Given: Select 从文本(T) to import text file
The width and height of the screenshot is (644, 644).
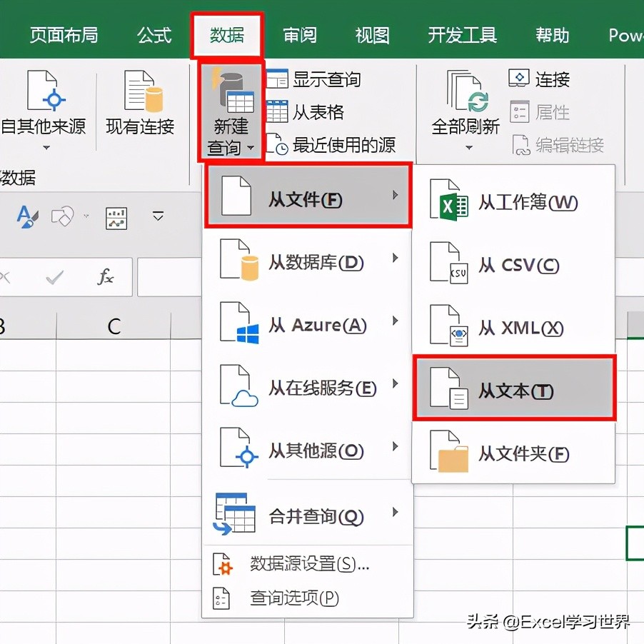Looking at the screenshot, I should (514, 389).
